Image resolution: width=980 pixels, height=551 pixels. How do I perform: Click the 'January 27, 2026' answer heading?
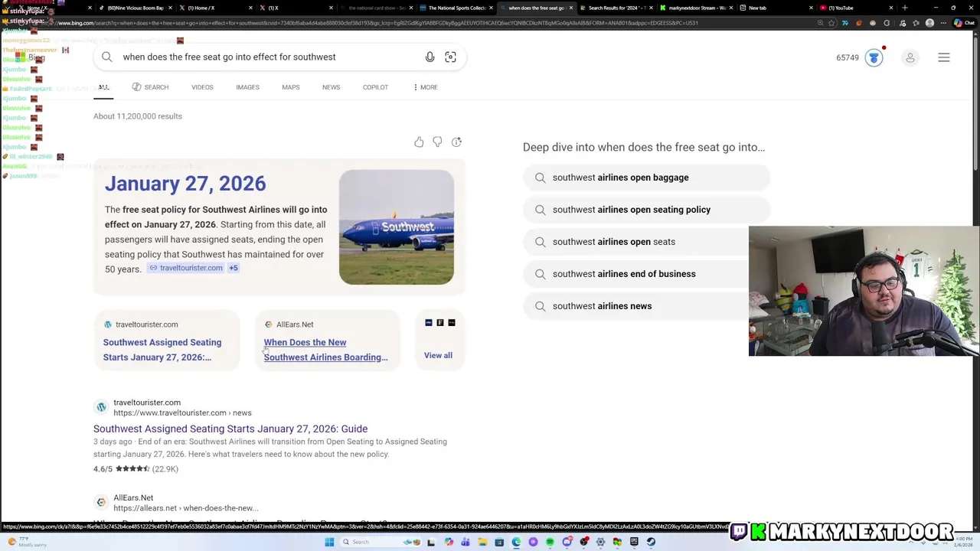(x=185, y=184)
